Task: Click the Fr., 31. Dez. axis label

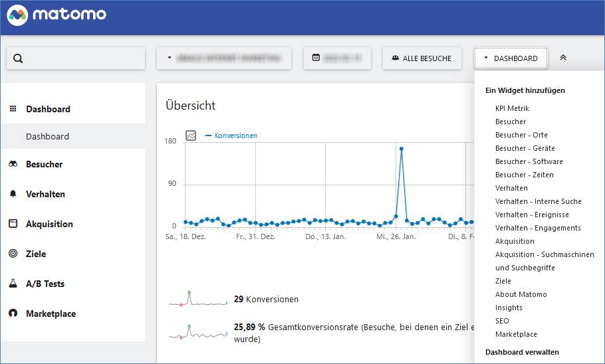Action: pos(255,236)
